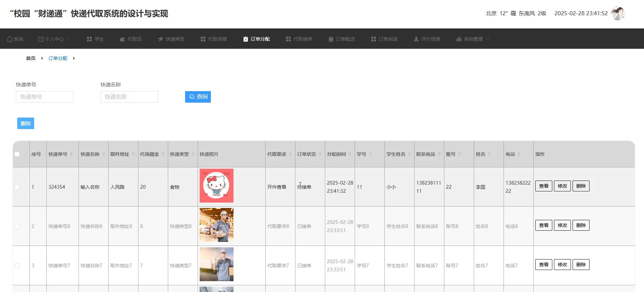The height and width of the screenshot is (292, 644).
Task: Expand the 个人中心 dropdown arrow
Action: click(x=69, y=39)
